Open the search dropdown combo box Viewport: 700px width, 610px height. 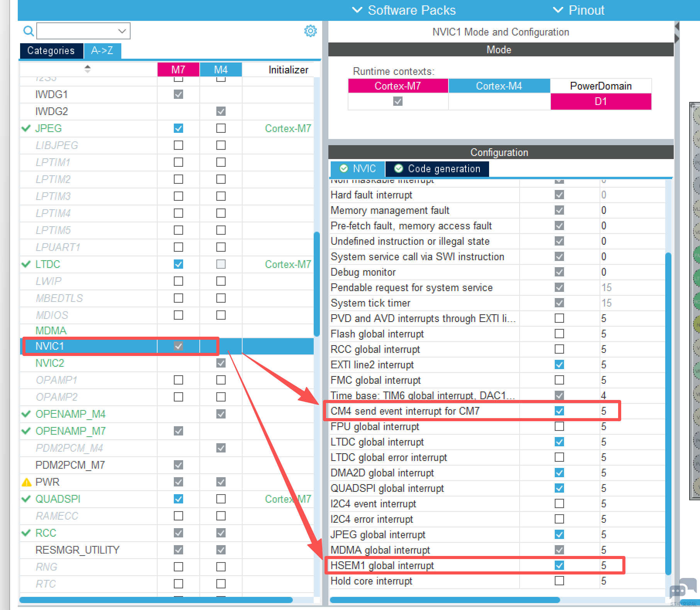83,31
